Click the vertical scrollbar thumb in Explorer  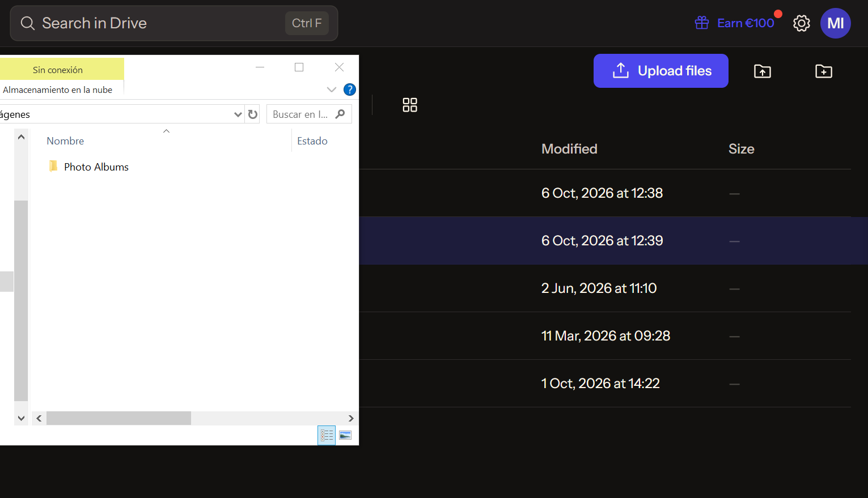pos(21,300)
